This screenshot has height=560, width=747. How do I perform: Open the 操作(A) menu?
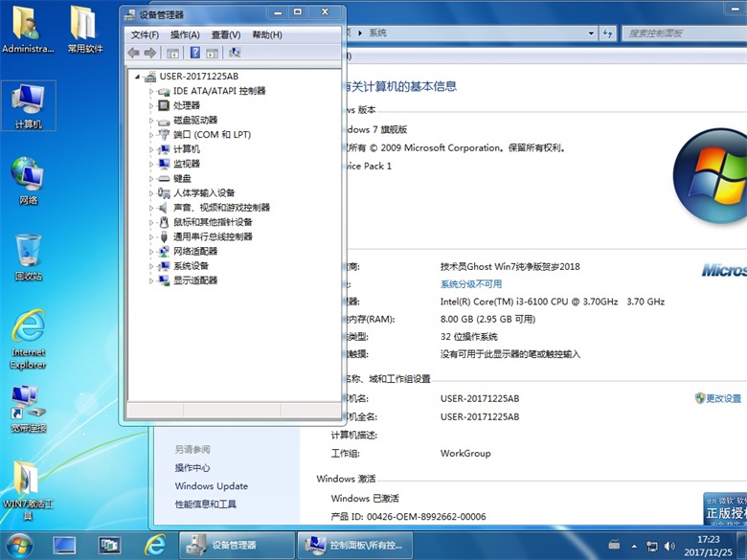184,34
